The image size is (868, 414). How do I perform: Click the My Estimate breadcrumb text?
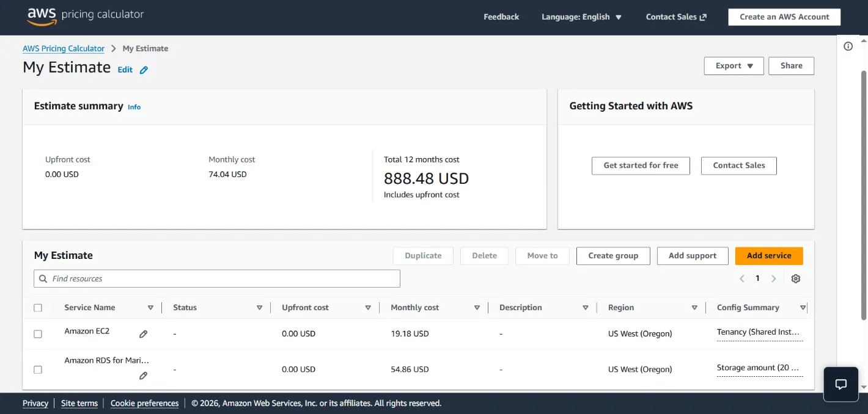point(145,49)
